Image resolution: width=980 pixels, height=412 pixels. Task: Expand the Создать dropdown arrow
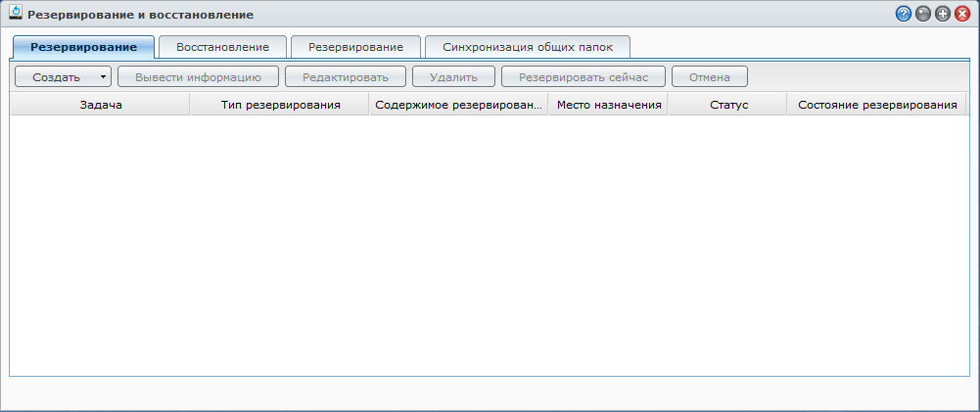point(103,77)
